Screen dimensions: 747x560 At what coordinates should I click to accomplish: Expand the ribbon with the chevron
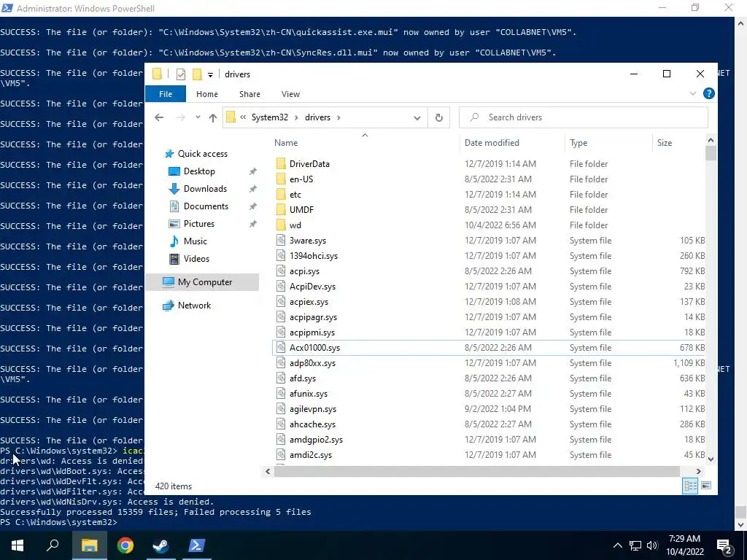pos(693,93)
